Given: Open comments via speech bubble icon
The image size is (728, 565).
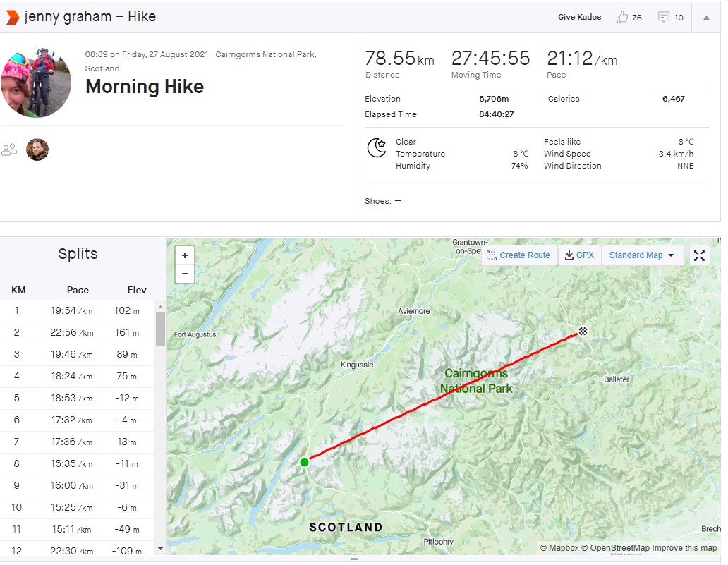Looking at the screenshot, I should [x=663, y=17].
